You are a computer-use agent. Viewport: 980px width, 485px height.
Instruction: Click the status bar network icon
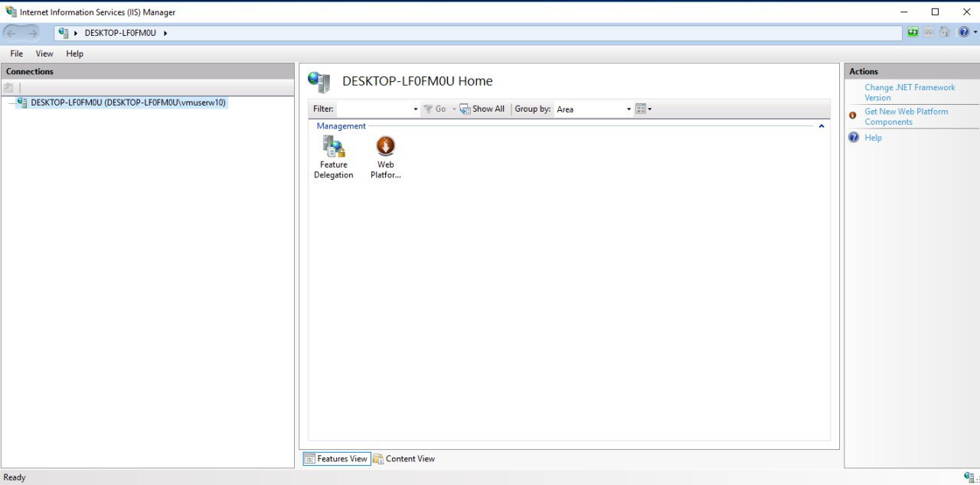click(969, 477)
